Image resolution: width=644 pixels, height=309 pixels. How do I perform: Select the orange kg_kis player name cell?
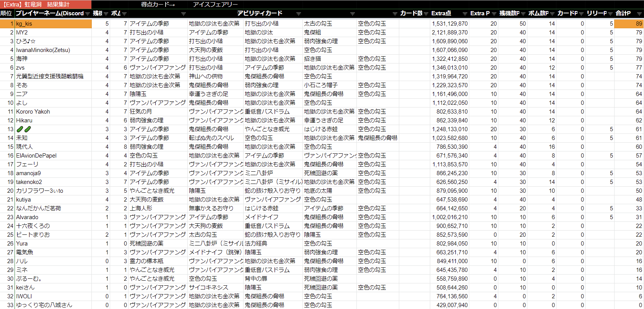point(53,24)
